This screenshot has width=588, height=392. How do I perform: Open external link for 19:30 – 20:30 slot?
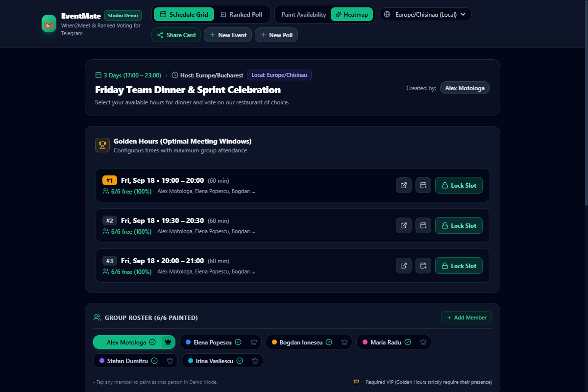point(404,226)
